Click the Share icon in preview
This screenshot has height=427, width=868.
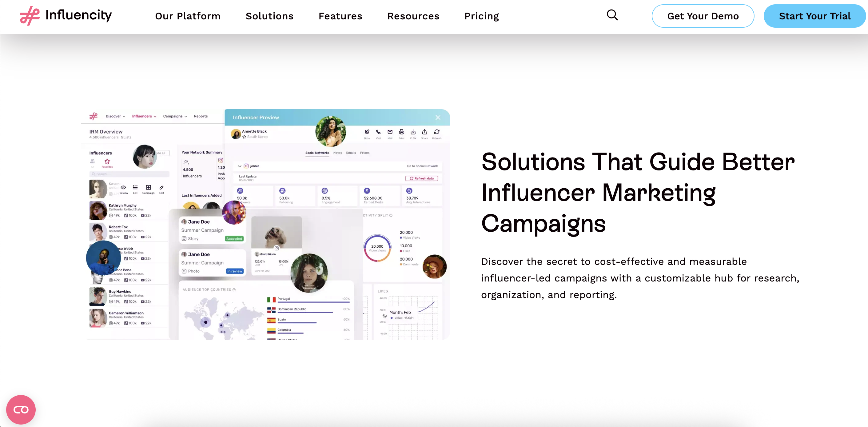424,132
